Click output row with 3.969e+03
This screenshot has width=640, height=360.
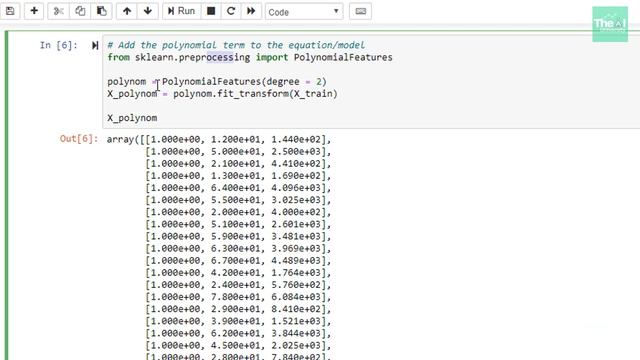point(238,249)
